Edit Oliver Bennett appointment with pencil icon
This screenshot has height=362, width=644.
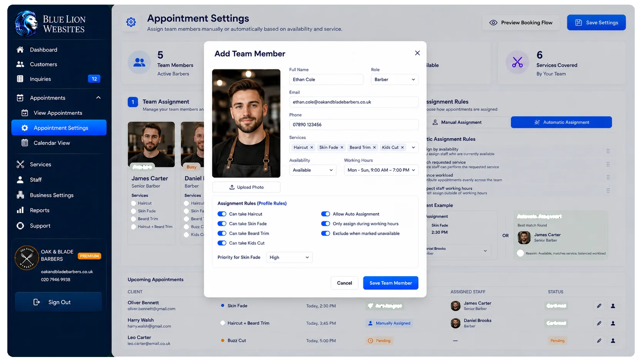click(599, 306)
